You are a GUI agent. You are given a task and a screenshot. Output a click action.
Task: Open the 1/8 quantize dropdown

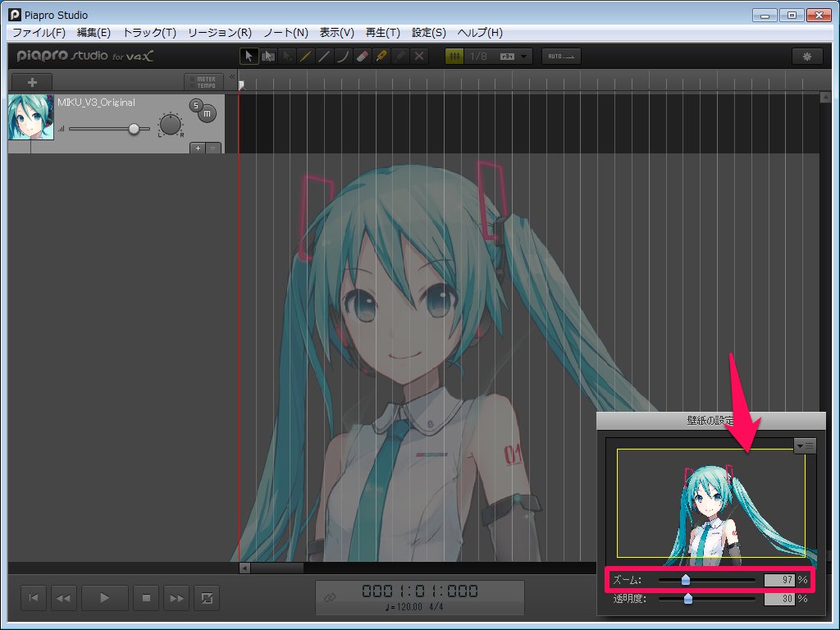(x=499, y=57)
